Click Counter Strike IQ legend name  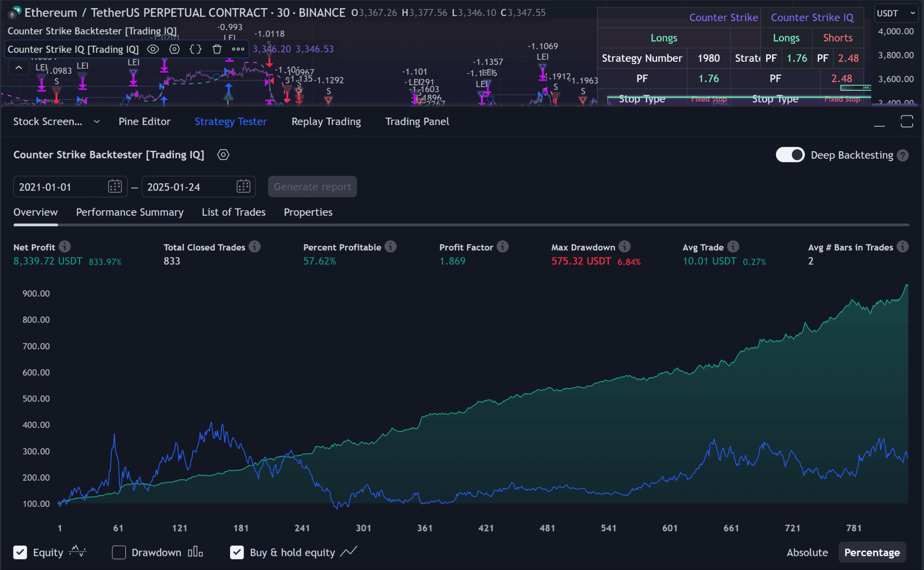73,49
